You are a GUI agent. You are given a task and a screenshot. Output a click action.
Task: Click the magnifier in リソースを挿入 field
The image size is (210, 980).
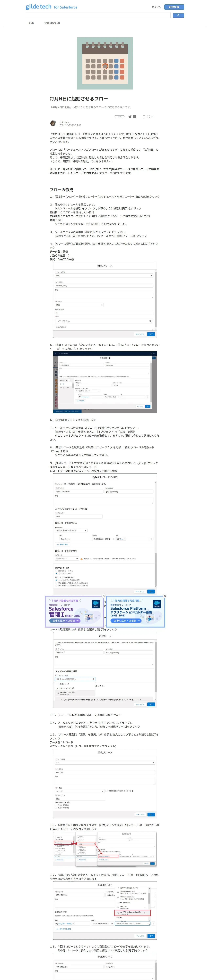coord(150,321)
